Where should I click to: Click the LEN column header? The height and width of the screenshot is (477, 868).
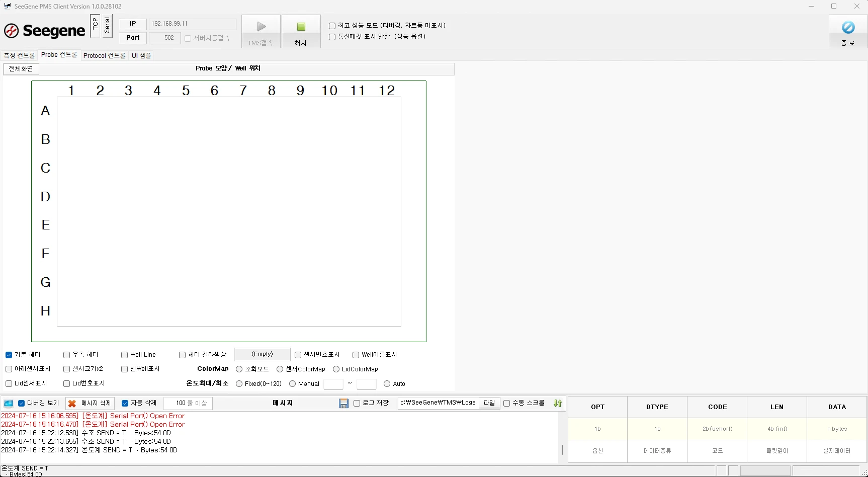click(x=777, y=407)
